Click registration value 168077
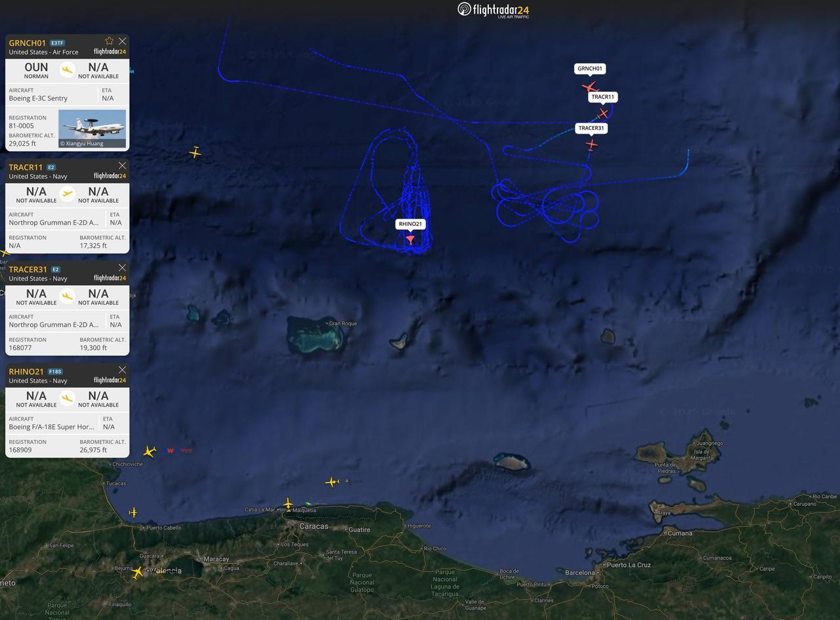 [20, 347]
